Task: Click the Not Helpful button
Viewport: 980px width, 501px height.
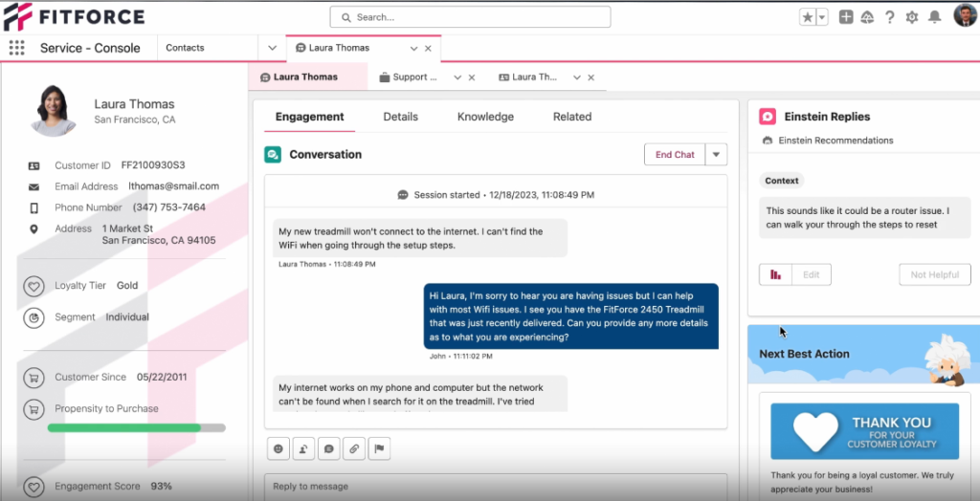Action: (935, 274)
